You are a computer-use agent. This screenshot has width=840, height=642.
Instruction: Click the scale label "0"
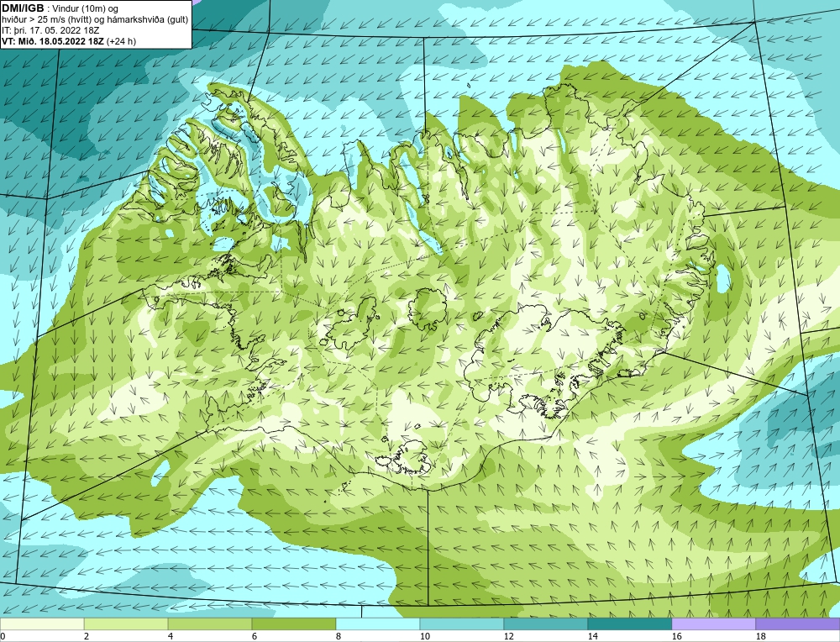click(3, 636)
